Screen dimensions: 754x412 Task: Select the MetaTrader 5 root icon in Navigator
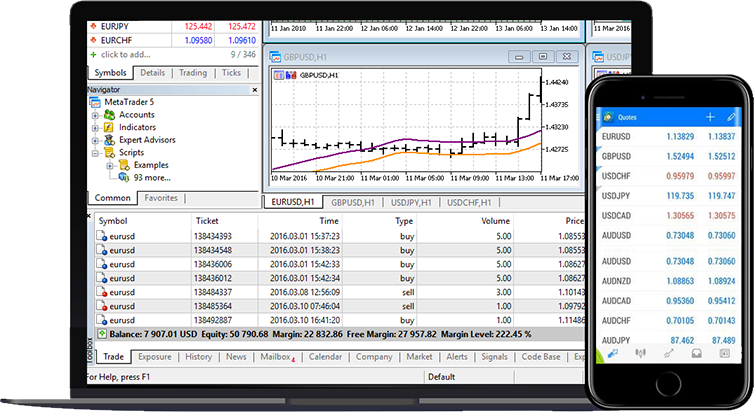click(95, 102)
